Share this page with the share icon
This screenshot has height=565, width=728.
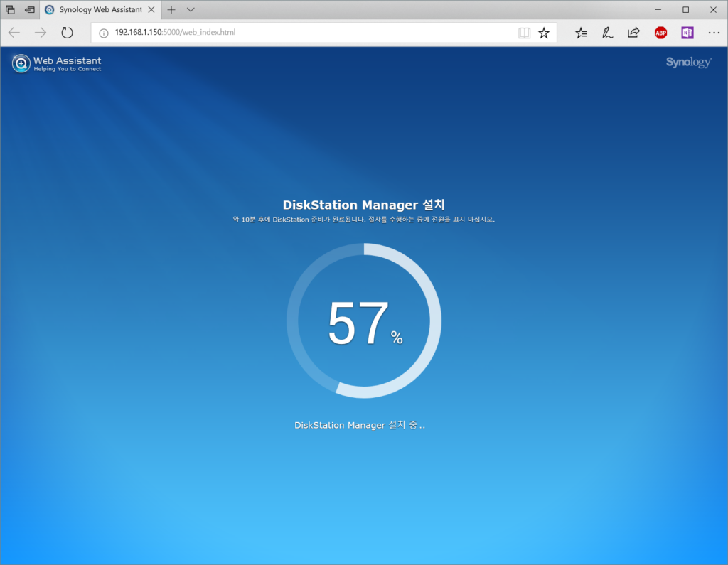pos(633,33)
